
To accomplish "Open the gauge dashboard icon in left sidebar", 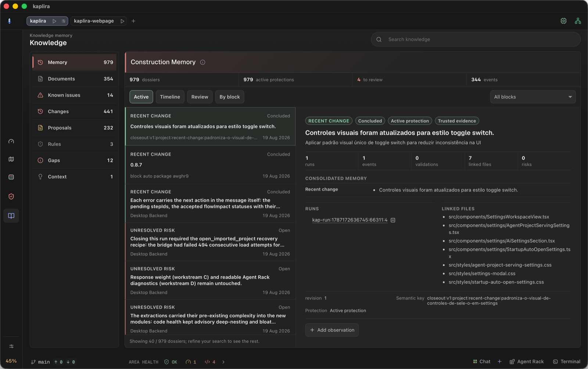I will [11, 141].
